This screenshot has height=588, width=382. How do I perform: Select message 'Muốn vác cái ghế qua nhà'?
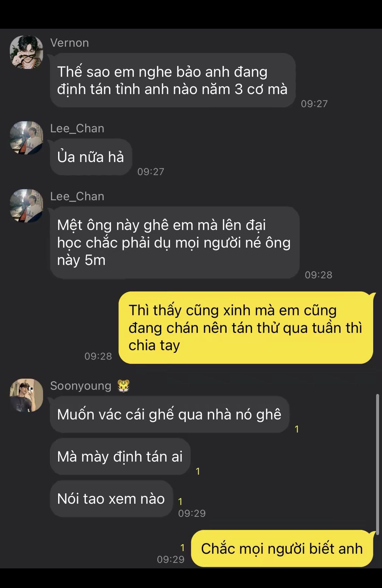[169, 414]
